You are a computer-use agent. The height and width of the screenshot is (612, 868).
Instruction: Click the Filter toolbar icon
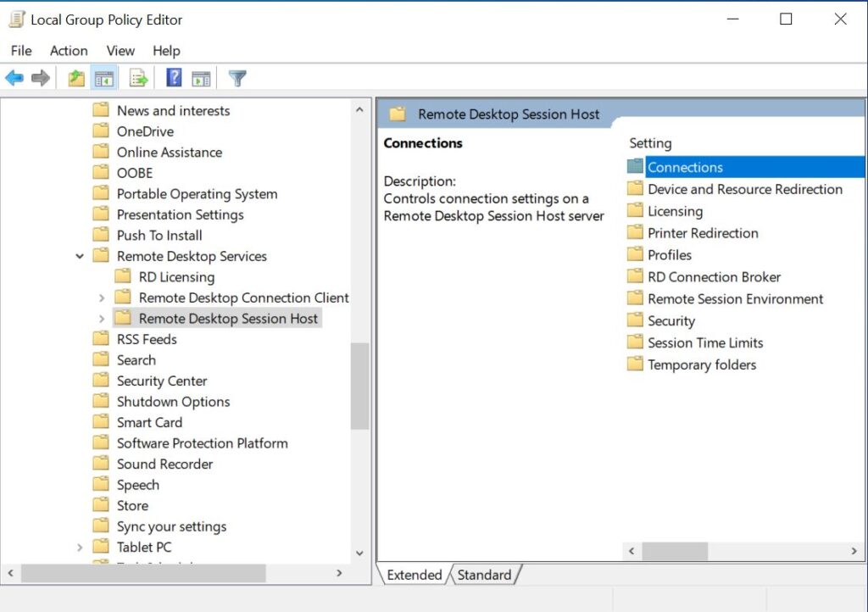point(236,77)
